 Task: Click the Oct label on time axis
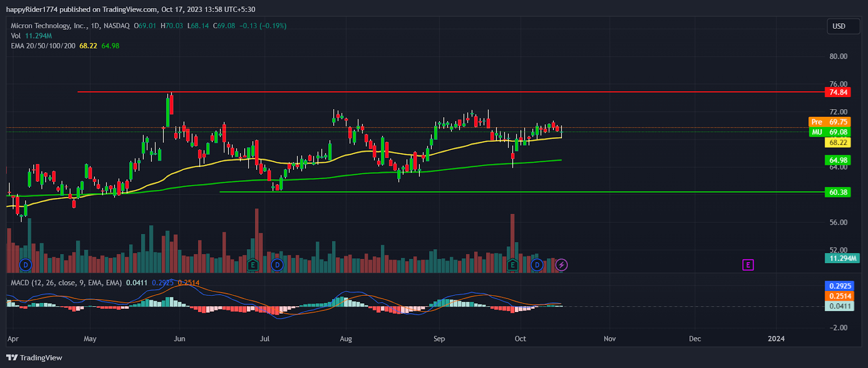pyautogui.click(x=520, y=339)
